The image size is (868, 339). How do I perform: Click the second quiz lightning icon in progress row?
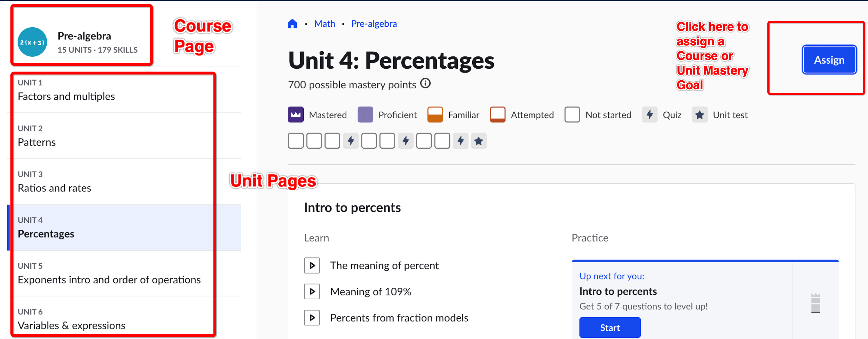[x=405, y=141]
